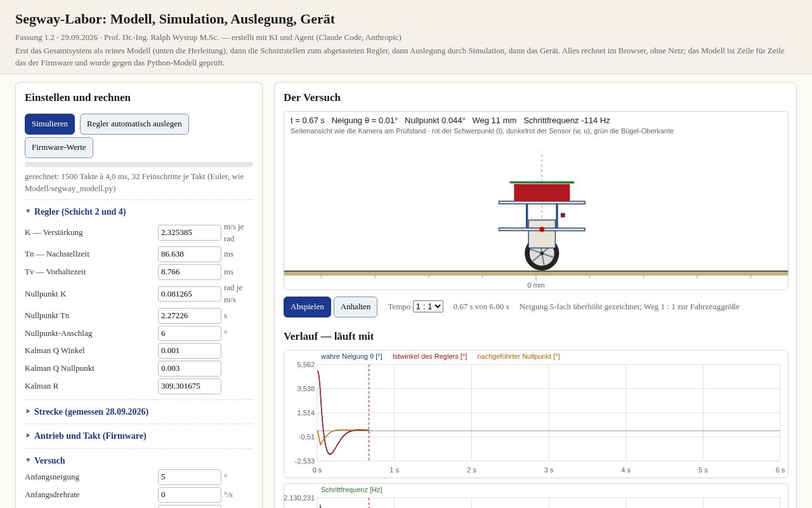
Task: Edit the Anfangsdrehrate field
Action: [190, 495]
